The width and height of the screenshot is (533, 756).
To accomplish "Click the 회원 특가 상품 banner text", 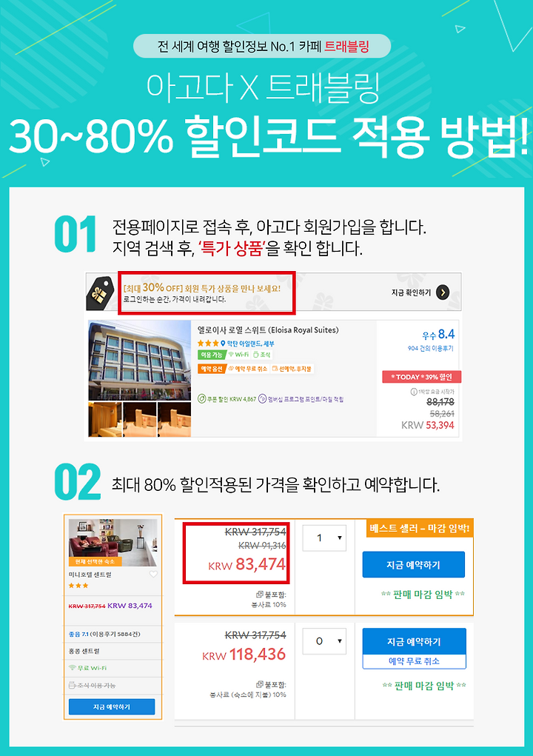I will [x=201, y=288].
